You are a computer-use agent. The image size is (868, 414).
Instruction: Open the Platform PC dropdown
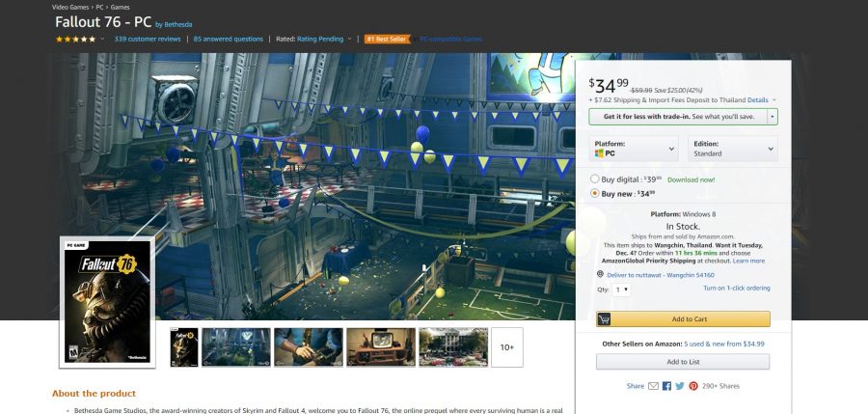tap(634, 149)
